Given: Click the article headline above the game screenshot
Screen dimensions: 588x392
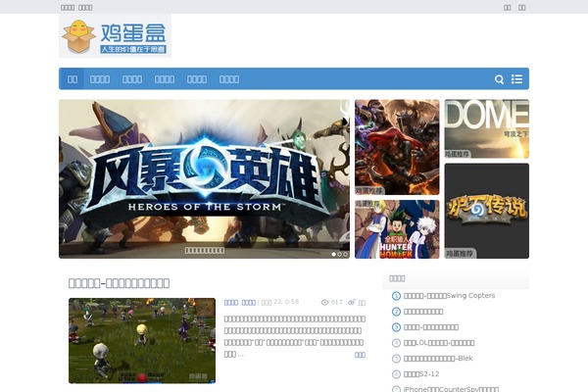Looking at the screenshot, I should (119, 283).
